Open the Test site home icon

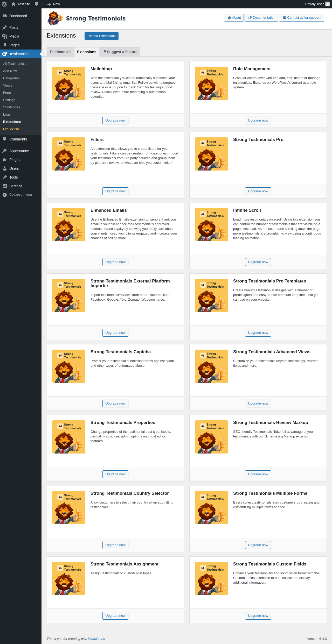click(x=13, y=4)
